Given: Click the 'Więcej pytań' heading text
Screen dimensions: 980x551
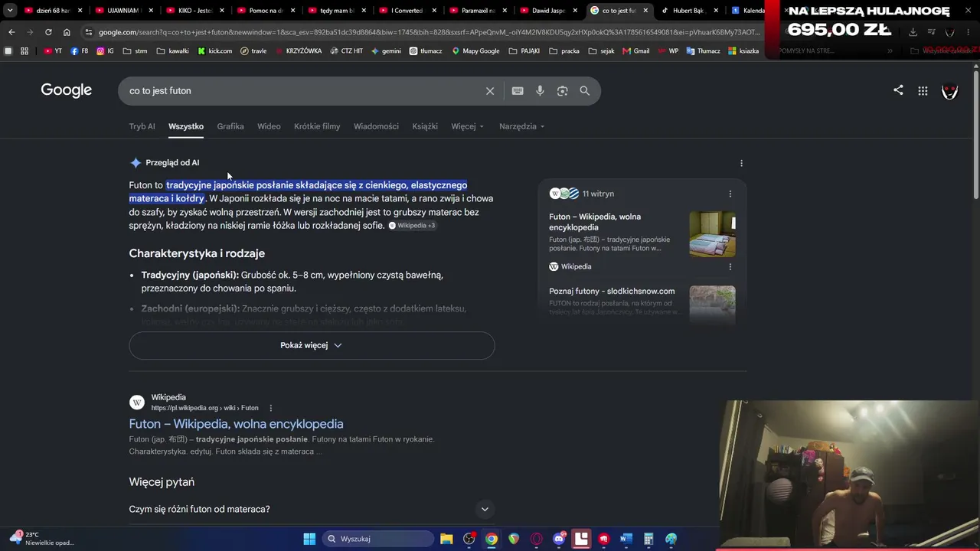Looking at the screenshot, I should pos(162,482).
